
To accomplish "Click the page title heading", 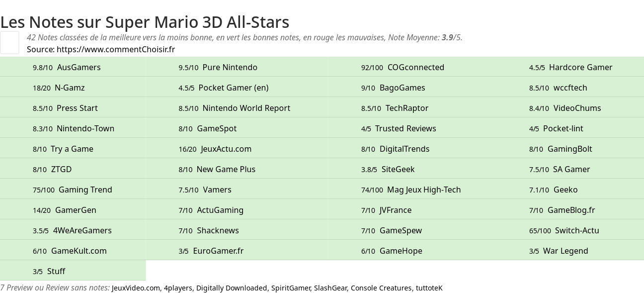I will [145, 22].
